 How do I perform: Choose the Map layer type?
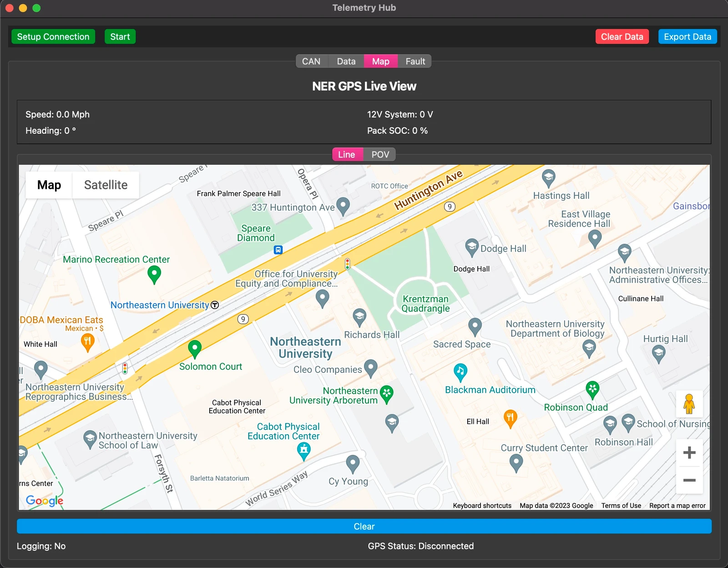point(49,185)
